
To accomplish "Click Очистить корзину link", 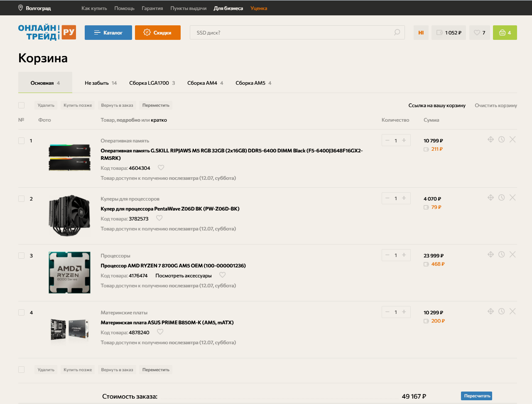I will [496, 105].
